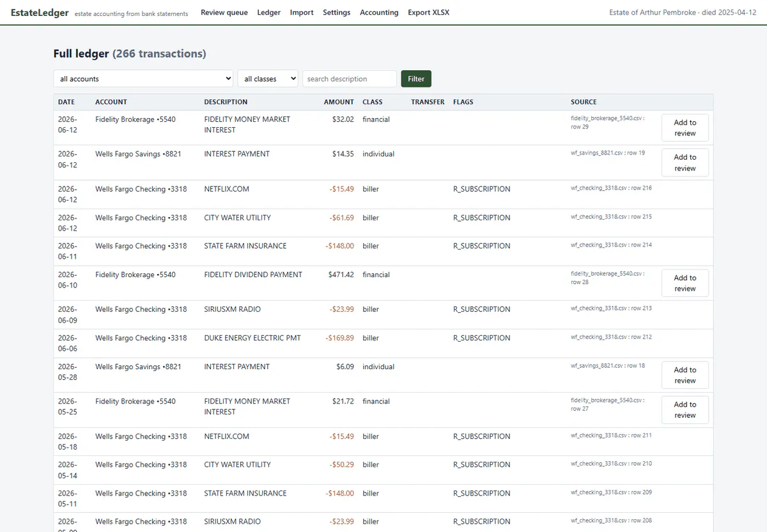Click the $21.72 amount cell
The height and width of the screenshot is (532, 767).
click(x=343, y=401)
